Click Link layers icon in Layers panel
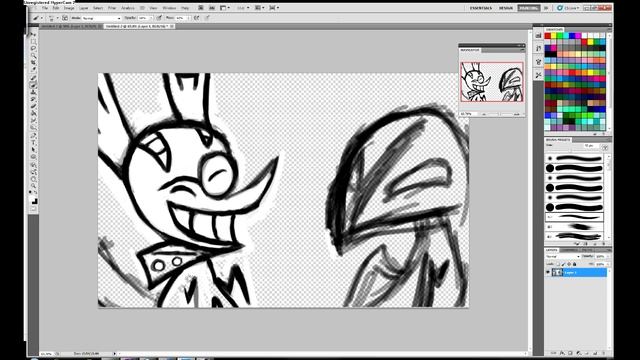Screen dimensions: 640x360 click(x=554, y=353)
